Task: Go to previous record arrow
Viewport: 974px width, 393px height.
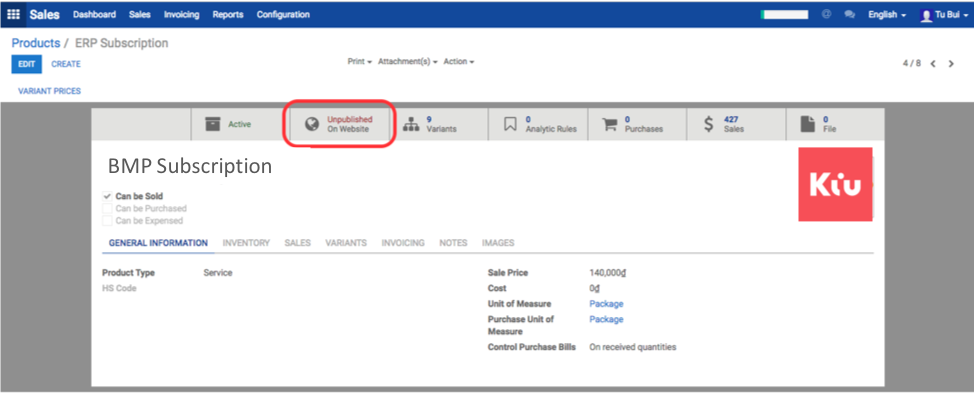Action: 933,64
